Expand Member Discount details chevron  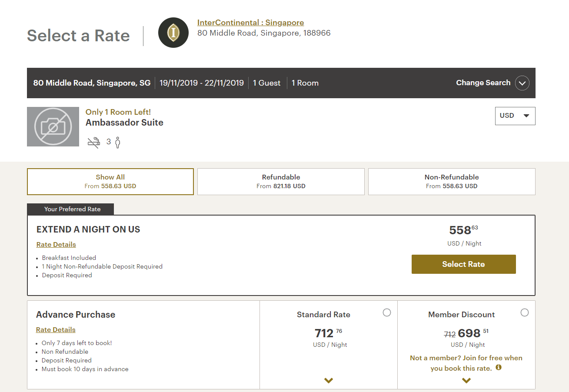point(466,380)
